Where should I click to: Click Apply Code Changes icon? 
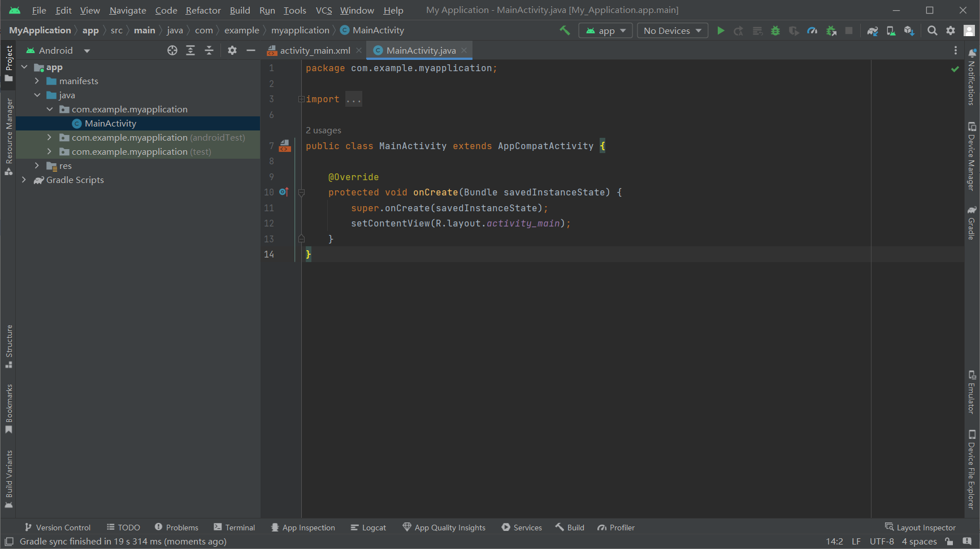coord(757,30)
